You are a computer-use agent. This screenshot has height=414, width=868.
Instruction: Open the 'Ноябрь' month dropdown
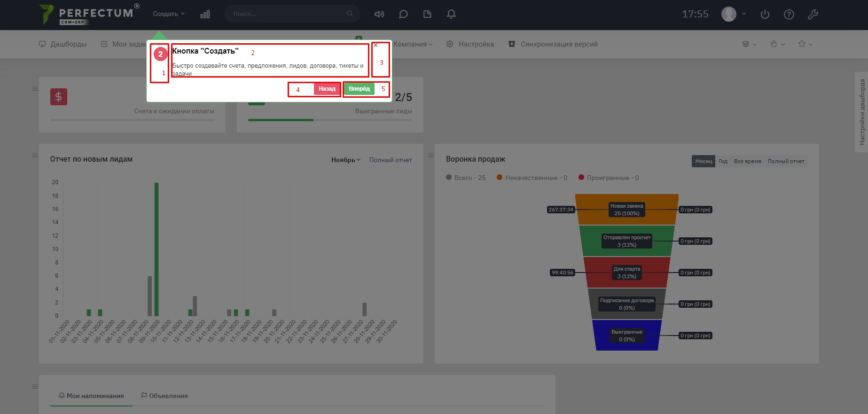click(345, 160)
